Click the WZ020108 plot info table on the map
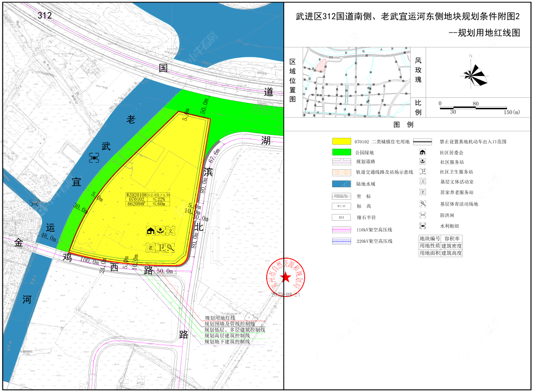 click(x=148, y=199)
